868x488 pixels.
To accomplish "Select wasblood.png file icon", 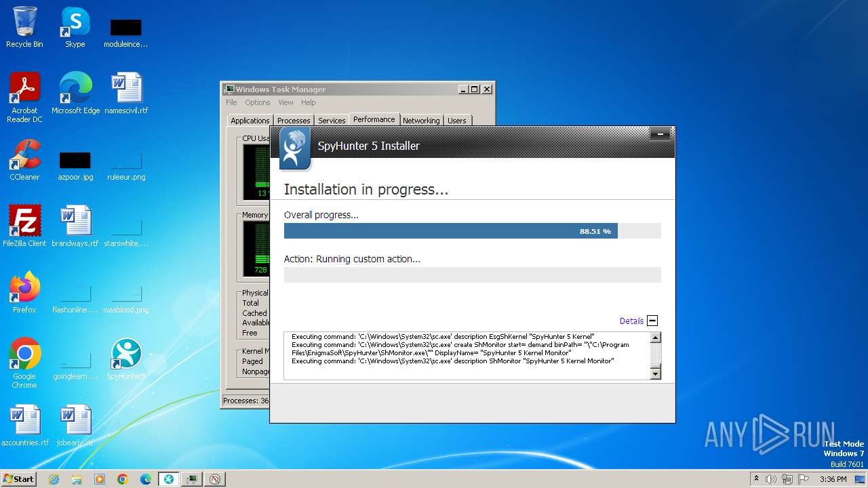I will (x=126, y=298).
